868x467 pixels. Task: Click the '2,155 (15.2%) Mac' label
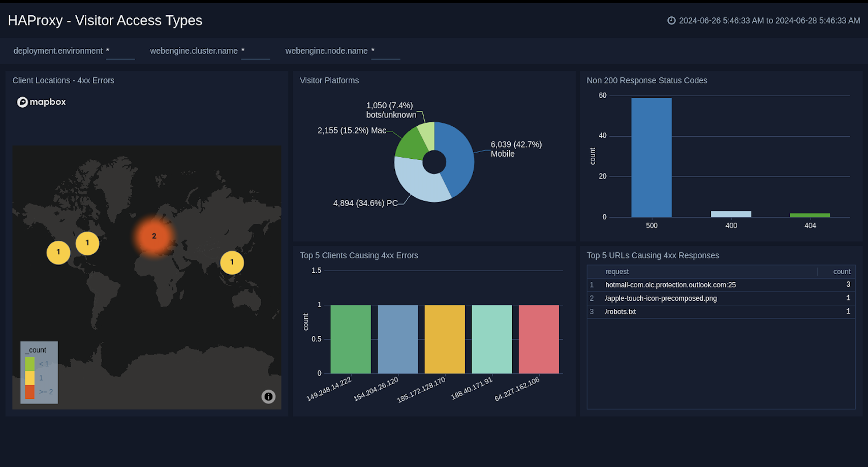click(x=352, y=130)
